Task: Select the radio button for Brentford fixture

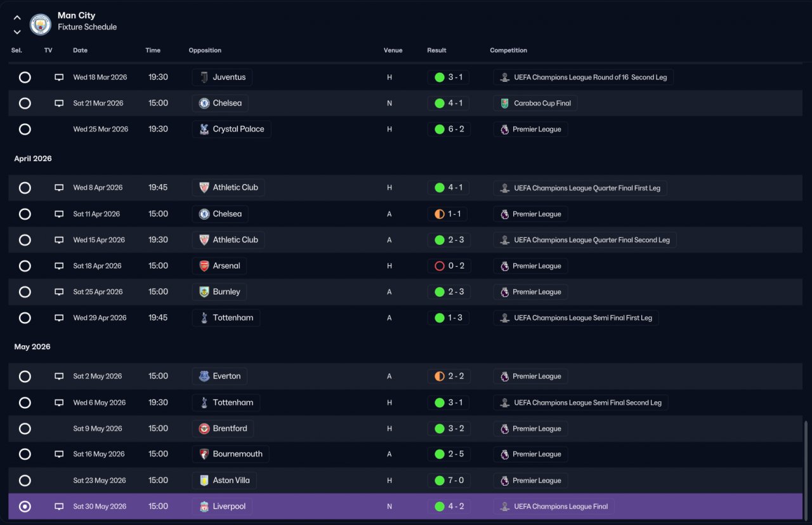Action: [25, 429]
